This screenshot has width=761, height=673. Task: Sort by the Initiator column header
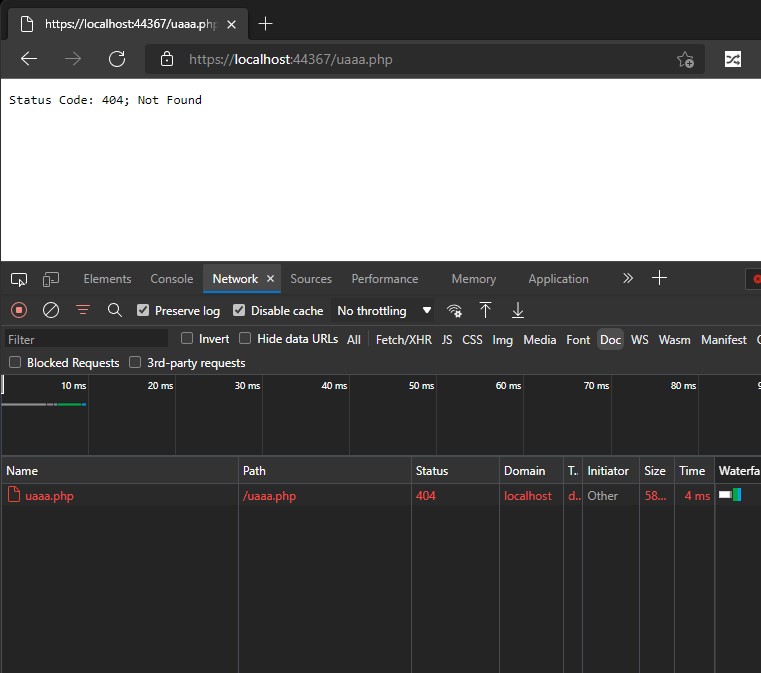coord(611,471)
